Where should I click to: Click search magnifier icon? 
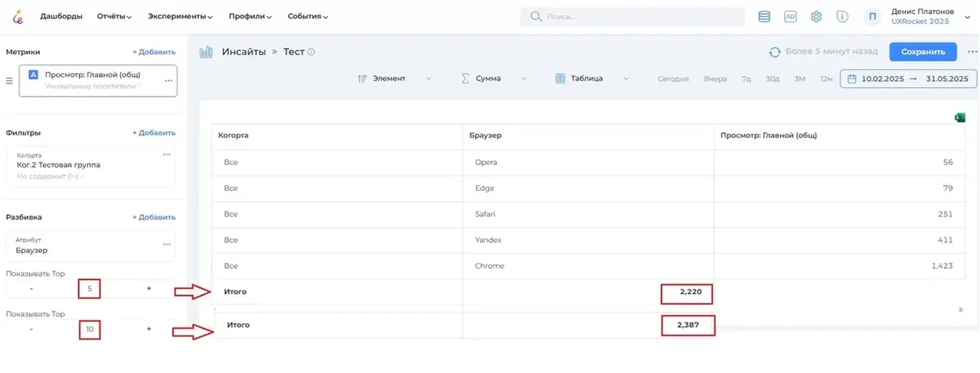click(536, 16)
